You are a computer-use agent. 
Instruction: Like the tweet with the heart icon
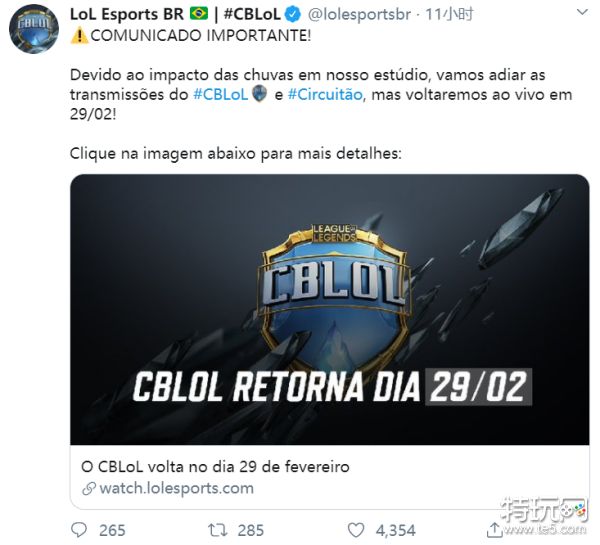coord(355,530)
